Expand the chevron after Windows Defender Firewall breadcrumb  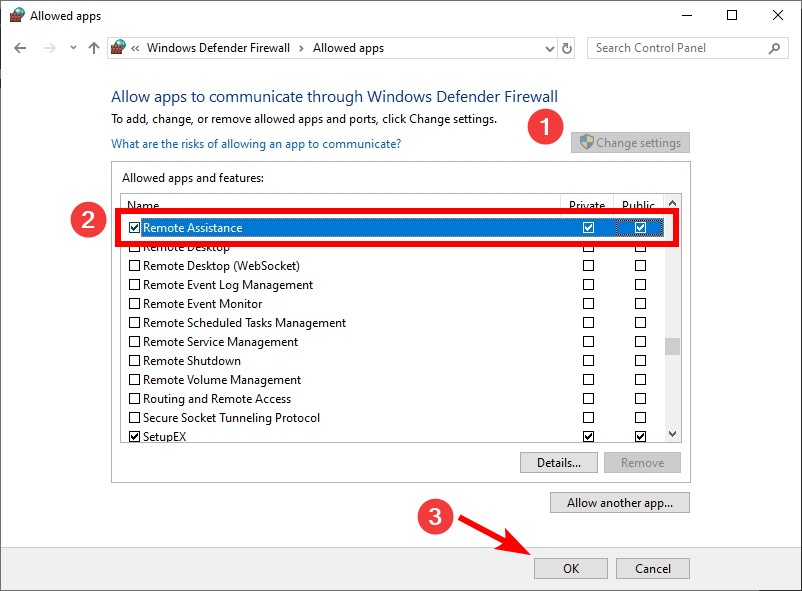301,48
